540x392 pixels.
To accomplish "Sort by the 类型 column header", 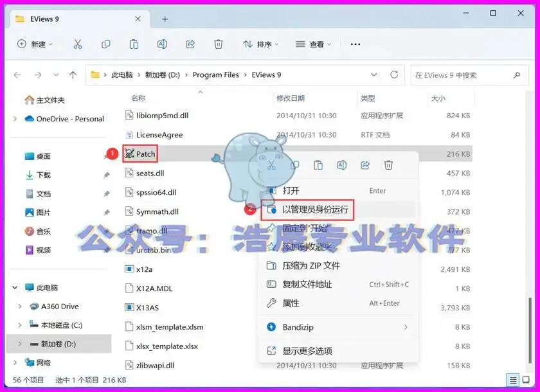I will coord(368,98).
